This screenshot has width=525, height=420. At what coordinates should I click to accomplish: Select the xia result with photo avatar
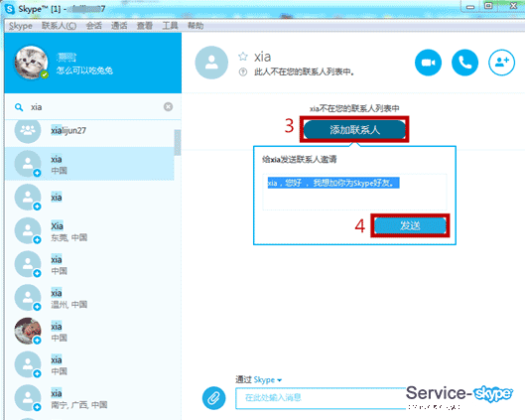(89, 332)
